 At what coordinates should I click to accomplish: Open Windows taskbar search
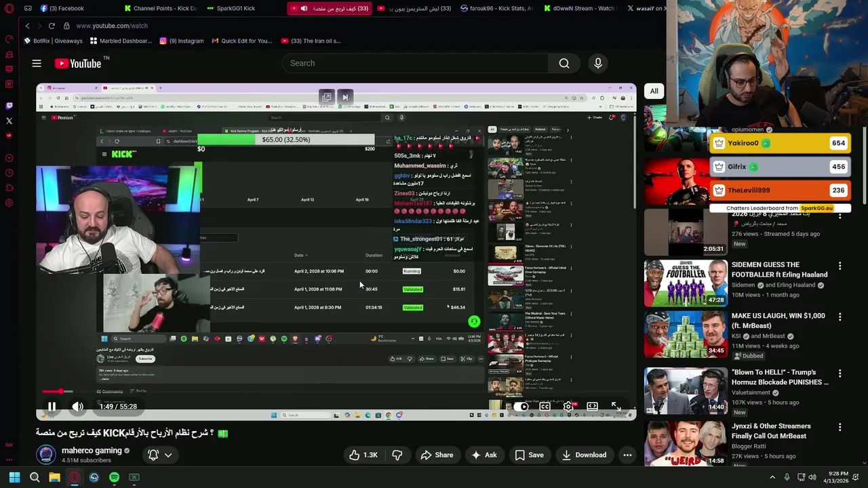pos(35,477)
